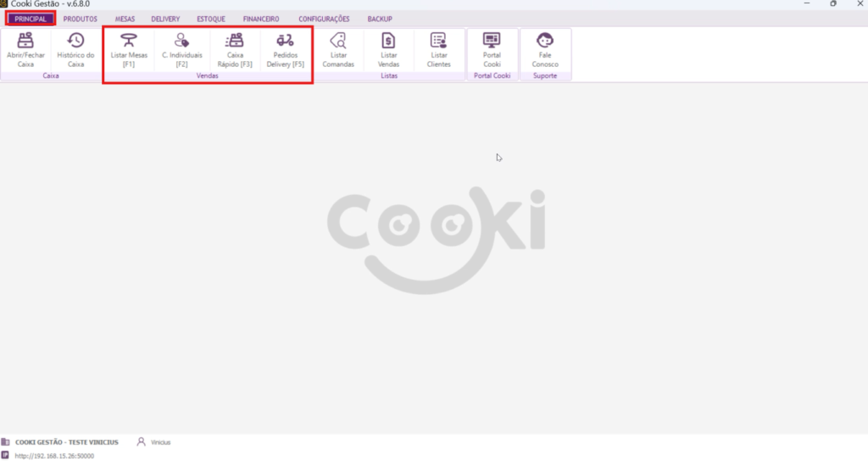Select the PRINCIPAL tab
This screenshot has width=868, height=461.
click(x=31, y=19)
